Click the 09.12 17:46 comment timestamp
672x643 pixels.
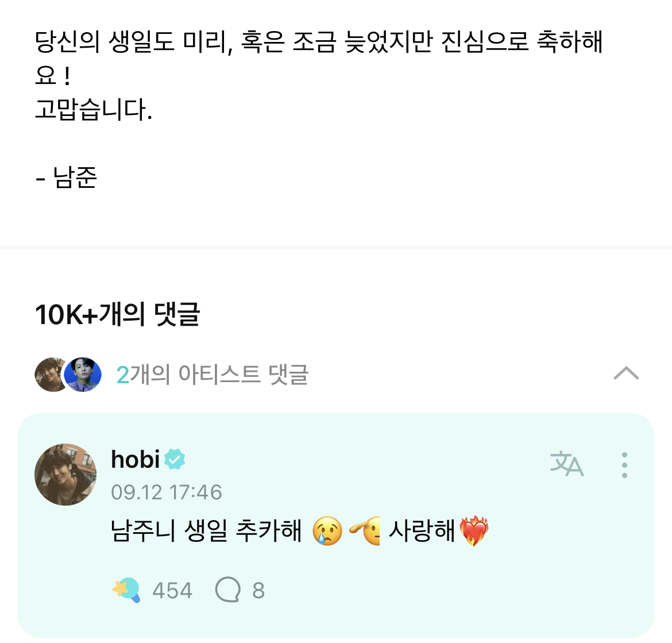pos(167,492)
